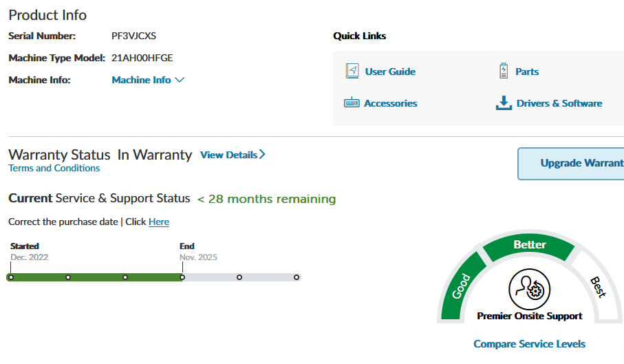Open View Details for warranty status

(233, 155)
